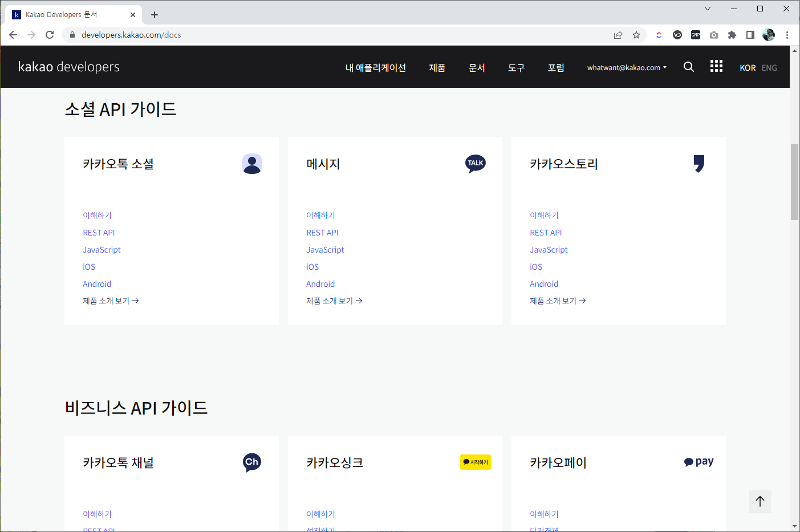Open Chrome's three-dot menu

[787, 35]
